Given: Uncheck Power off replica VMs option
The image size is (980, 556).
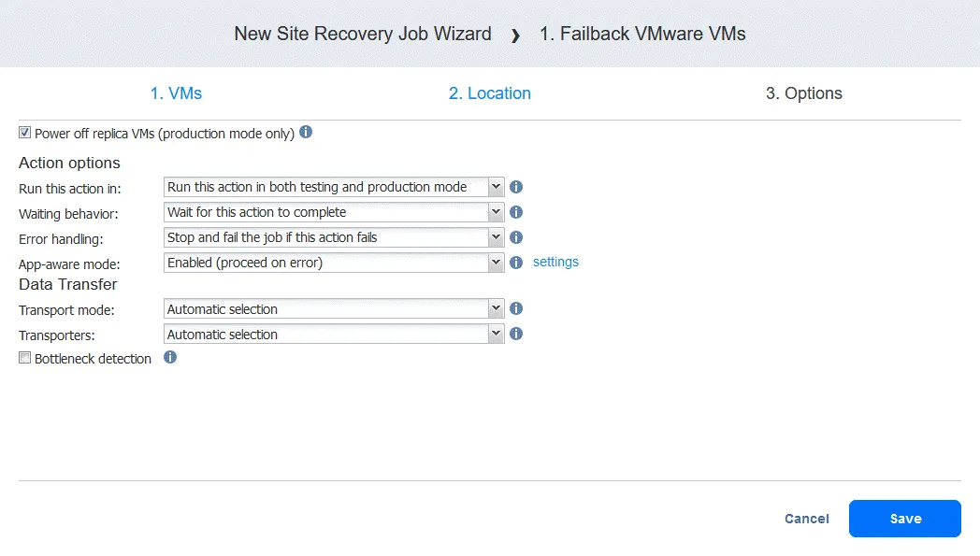Looking at the screenshot, I should click(23, 132).
